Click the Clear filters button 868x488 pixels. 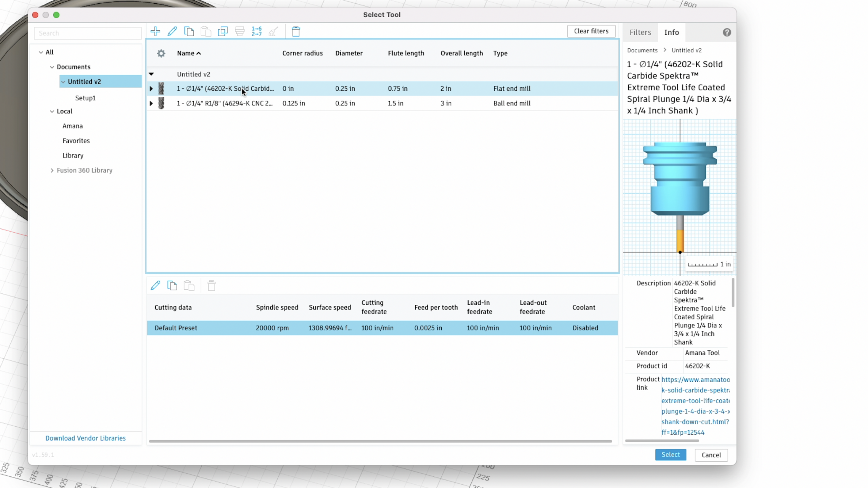point(591,31)
